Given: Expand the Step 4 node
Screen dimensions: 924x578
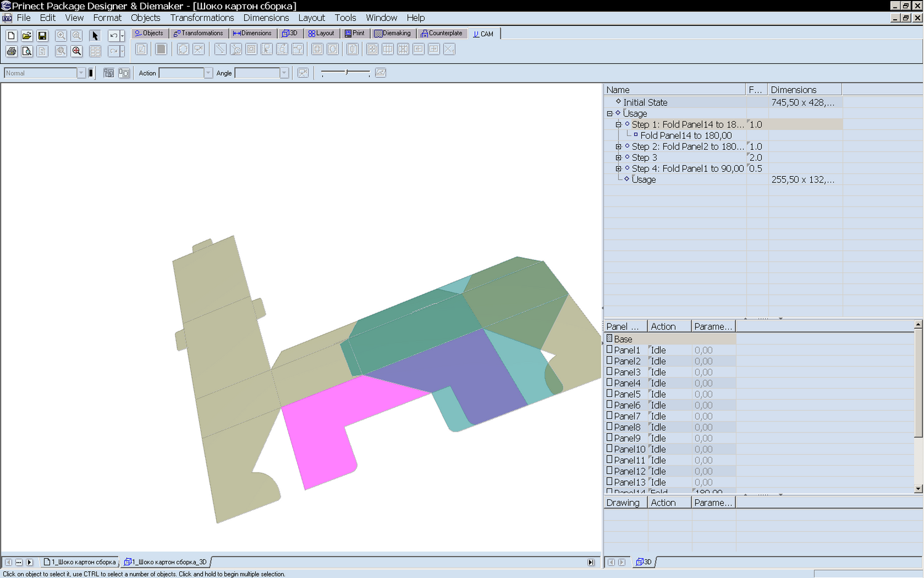Looking at the screenshot, I should (x=618, y=168).
